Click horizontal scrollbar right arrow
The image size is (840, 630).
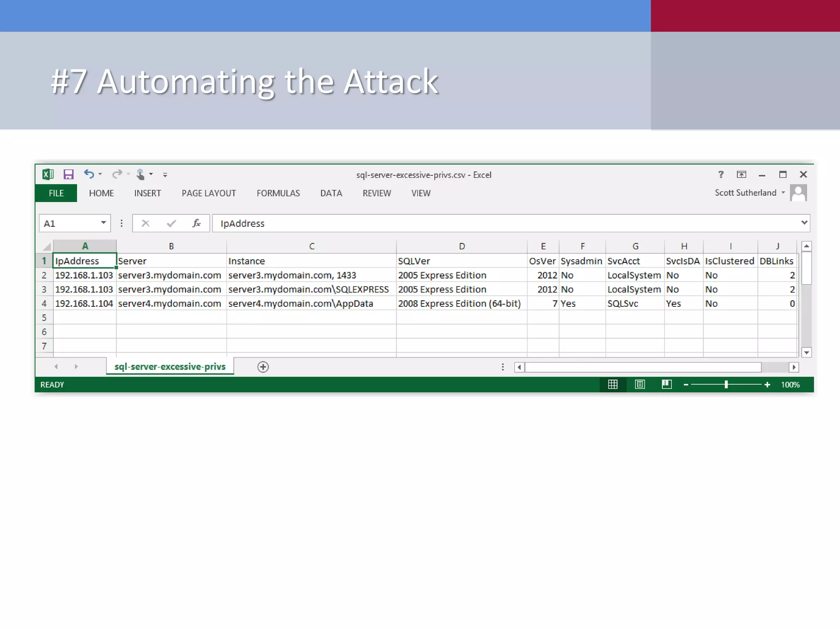794,367
